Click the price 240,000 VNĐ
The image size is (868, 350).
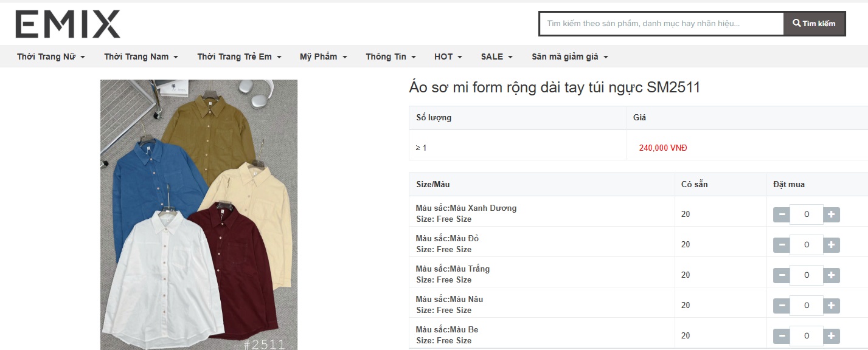point(663,148)
